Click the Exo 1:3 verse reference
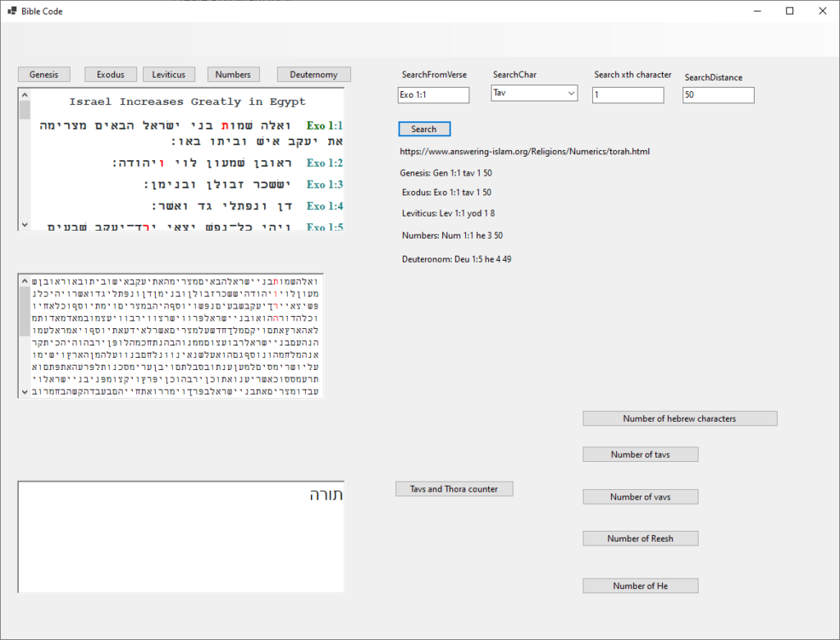Screen dimensions: 840x640 coord(324,185)
